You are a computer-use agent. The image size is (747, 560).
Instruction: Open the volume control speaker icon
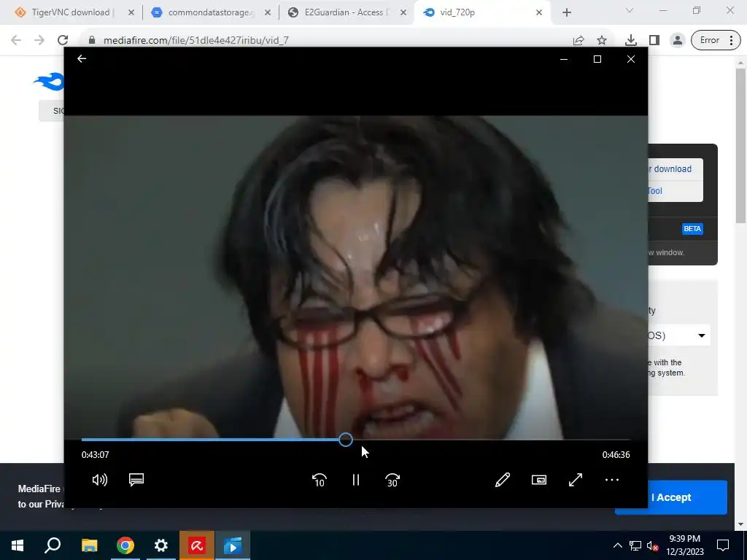coord(99,480)
